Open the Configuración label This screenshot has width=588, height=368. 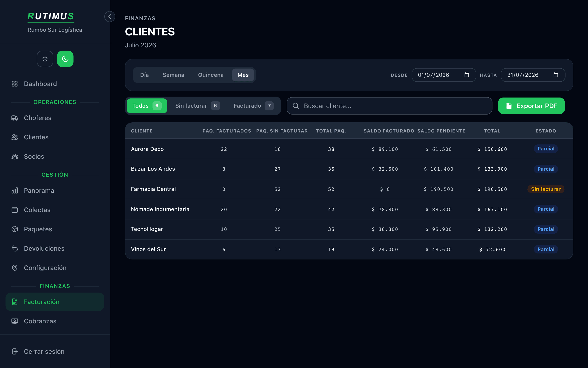click(x=45, y=268)
